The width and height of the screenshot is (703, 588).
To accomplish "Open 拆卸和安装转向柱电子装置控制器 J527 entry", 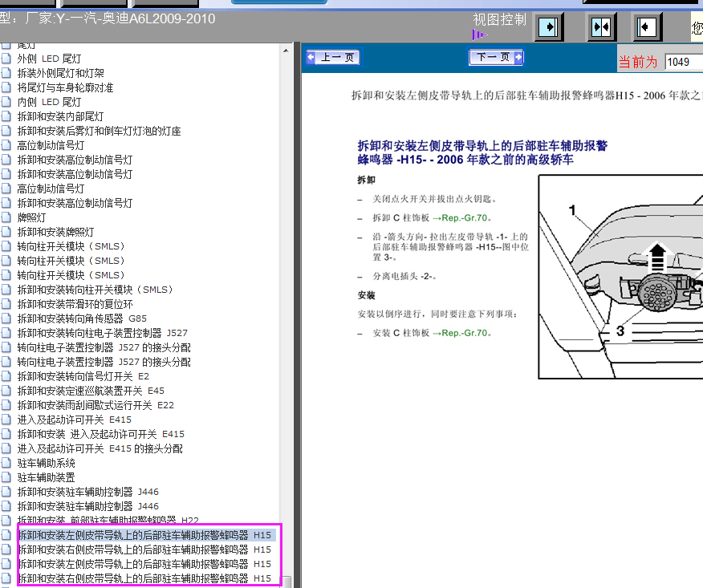I will click(102, 333).
